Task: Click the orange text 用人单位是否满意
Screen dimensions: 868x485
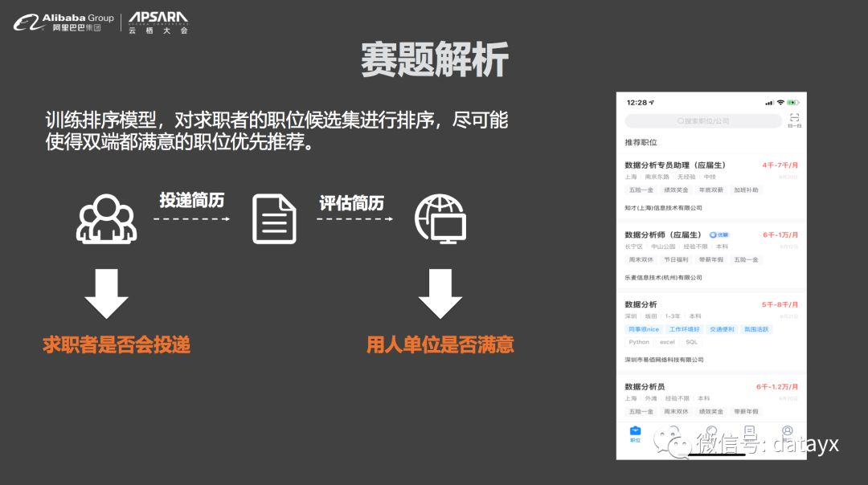Action: click(x=440, y=344)
